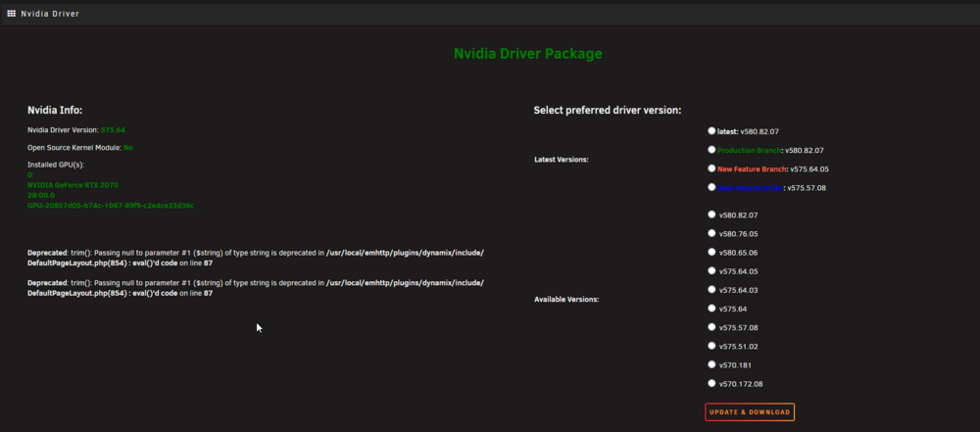The height and width of the screenshot is (432, 980).
Task: Click the second Deprecated trim() warning message
Action: pyautogui.click(x=256, y=288)
